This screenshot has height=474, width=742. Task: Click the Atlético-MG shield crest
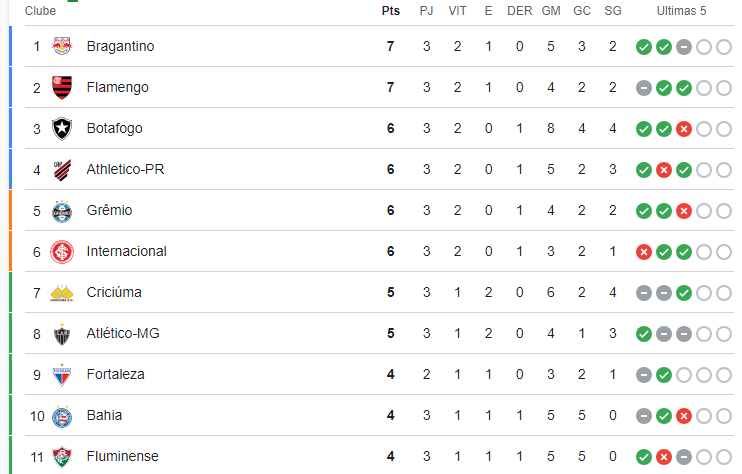pos(62,334)
